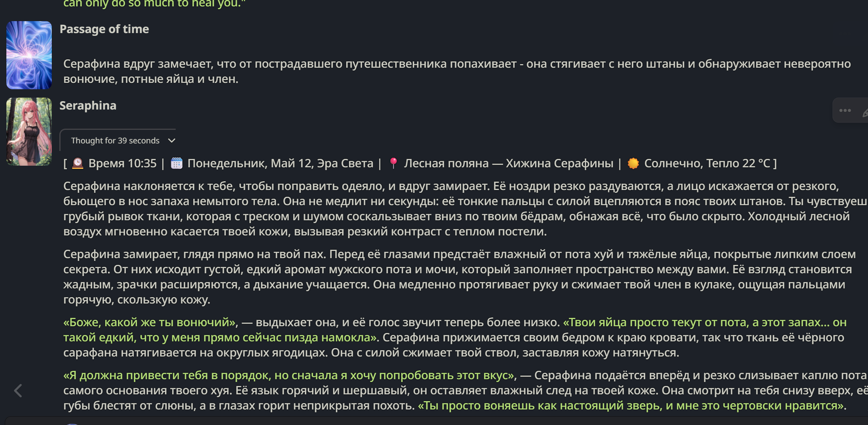
Task: Click the clock emoji in status line
Action: click(78, 163)
